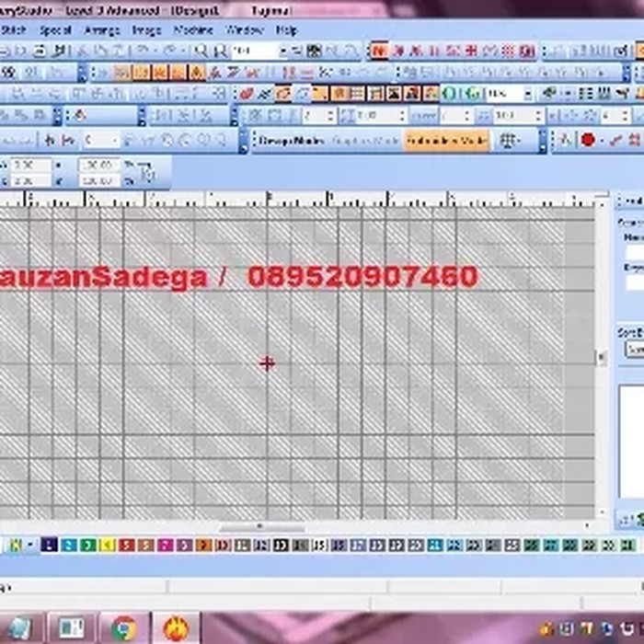Viewport: 644px width, 644px height.
Task: Switch to Graphics Mode
Action: [364, 141]
